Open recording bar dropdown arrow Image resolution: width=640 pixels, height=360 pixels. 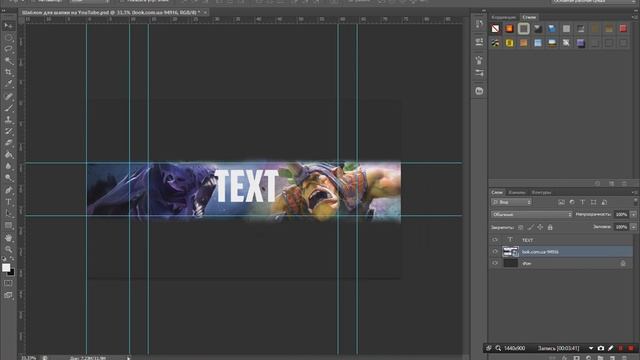click(x=591, y=348)
